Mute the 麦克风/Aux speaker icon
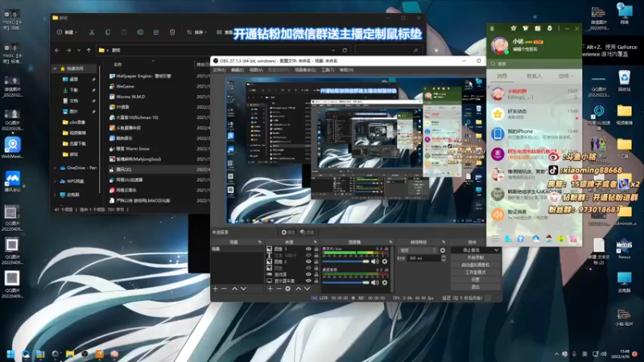The image size is (644, 362). pos(374,261)
